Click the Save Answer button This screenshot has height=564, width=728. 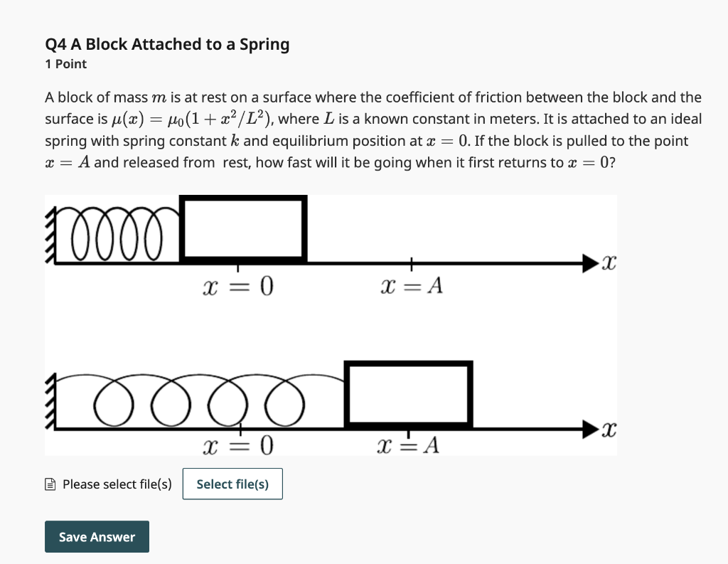click(97, 536)
